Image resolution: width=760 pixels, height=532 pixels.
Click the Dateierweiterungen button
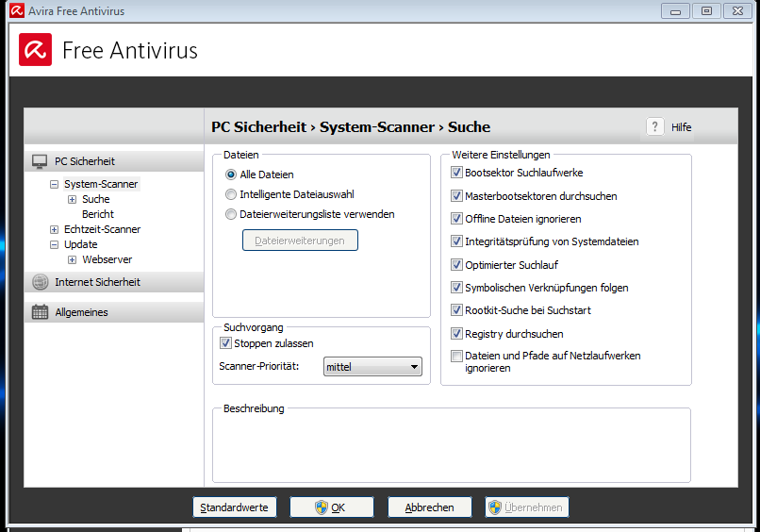click(300, 241)
